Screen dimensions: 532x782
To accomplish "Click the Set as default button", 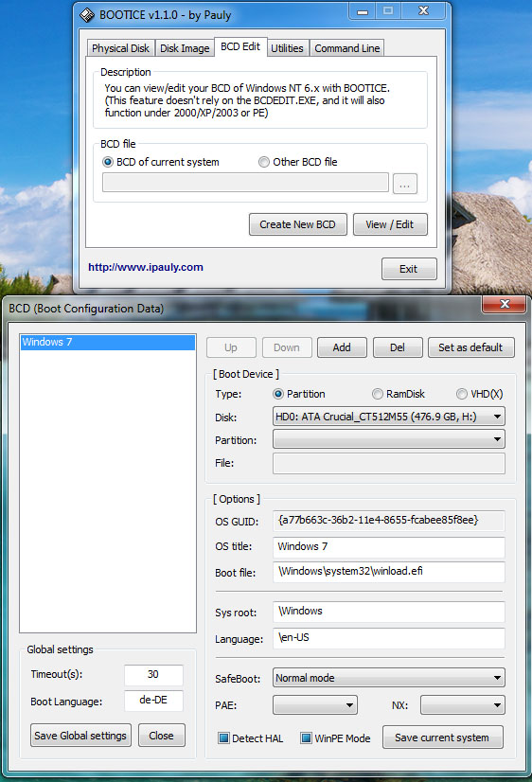I will click(470, 347).
